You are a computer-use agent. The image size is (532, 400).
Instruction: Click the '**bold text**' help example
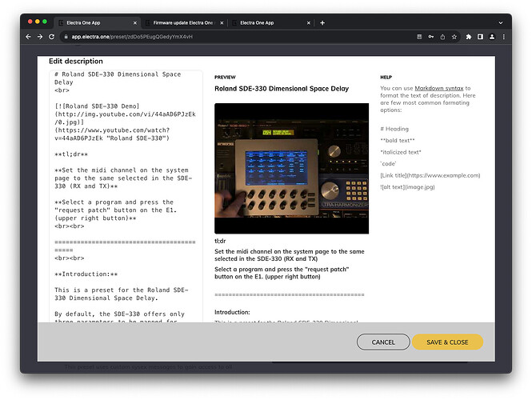point(398,141)
